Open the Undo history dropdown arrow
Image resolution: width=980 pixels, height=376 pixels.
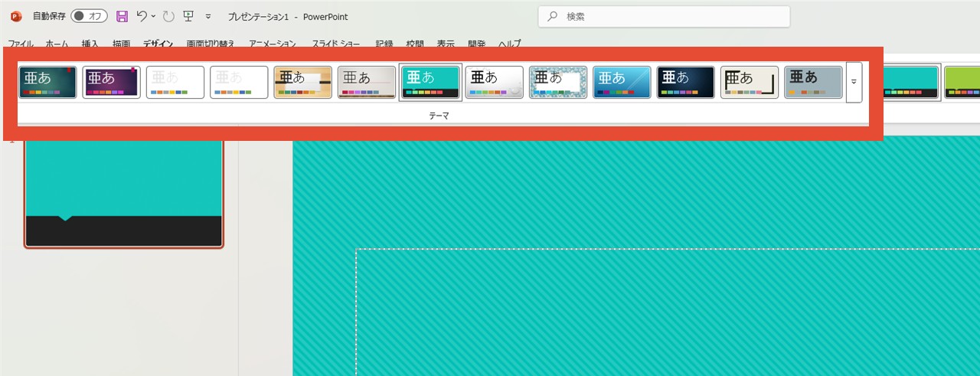pos(154,16)
